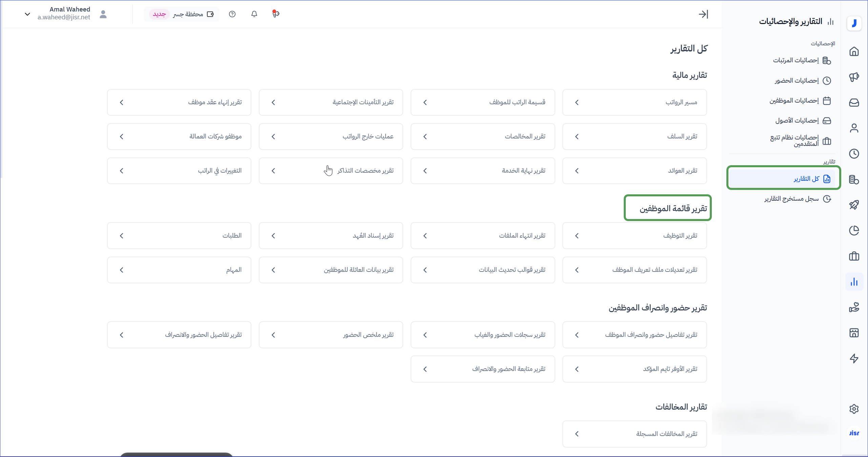Open the notifications bell icon
Image resolution: width=868 pixels, height=457 pixels.
coord(254,14)
